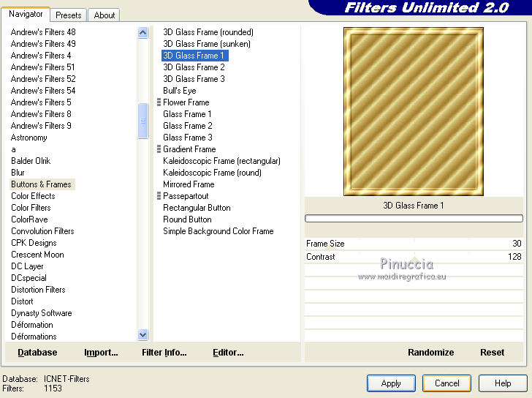The width and height of the screenshot is (532, 398).
Task: Open the Import... dialog
Action: pos(101,353)
